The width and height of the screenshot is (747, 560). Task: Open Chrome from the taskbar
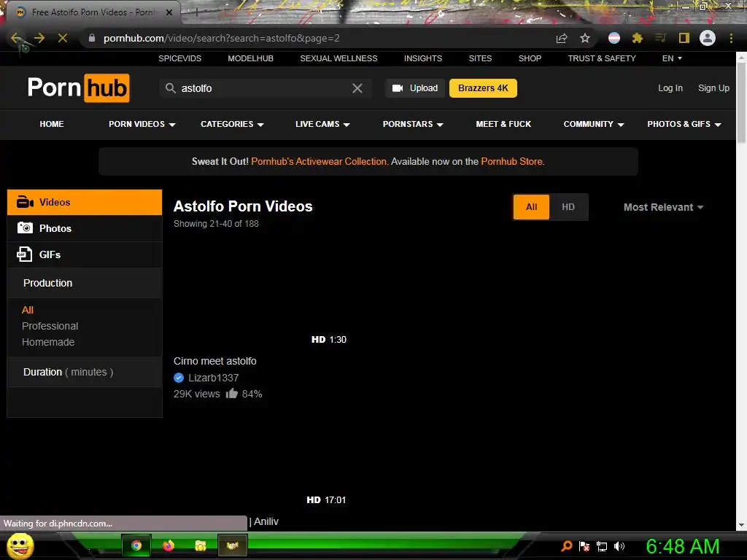point(136,545)
